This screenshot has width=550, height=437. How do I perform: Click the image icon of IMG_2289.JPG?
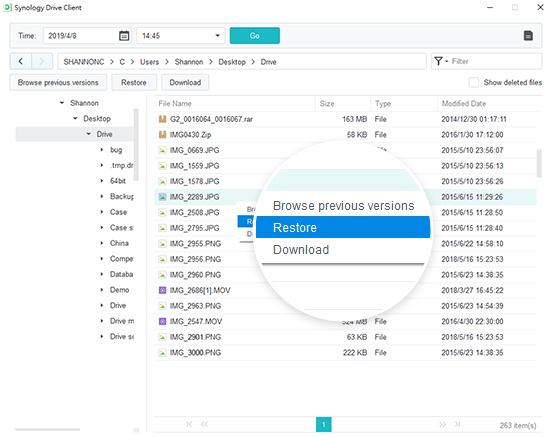162,197
